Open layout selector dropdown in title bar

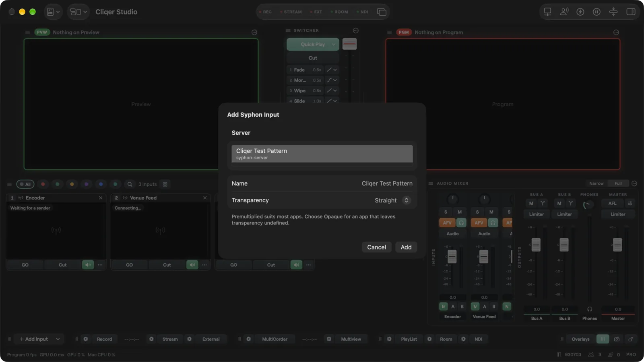click(x=78, y=12)
